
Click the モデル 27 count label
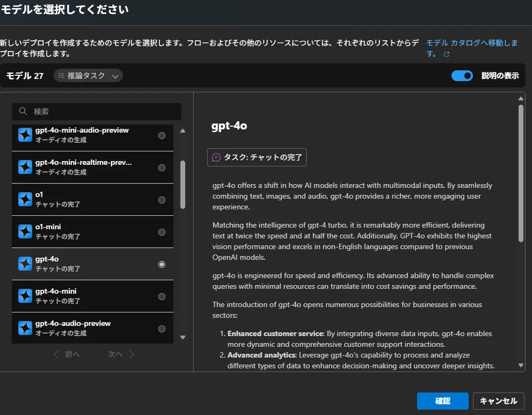point(25,76)
